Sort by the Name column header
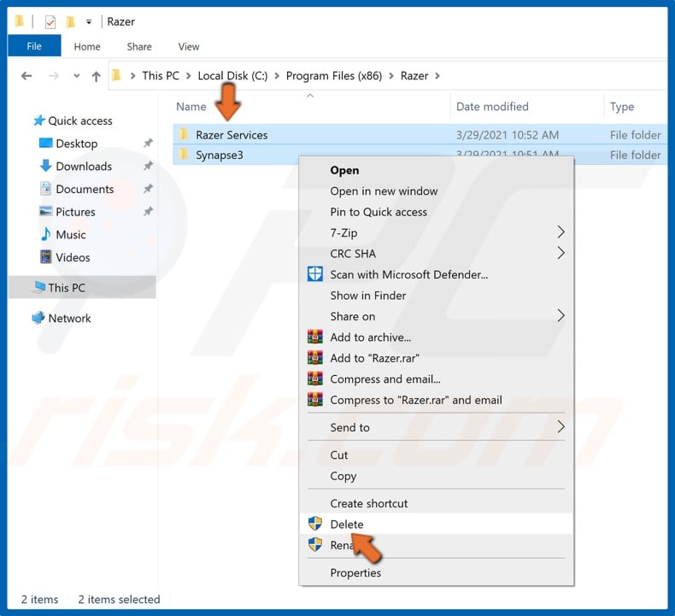Viewport: 675px width, 616px height. (x=191, y=106)
